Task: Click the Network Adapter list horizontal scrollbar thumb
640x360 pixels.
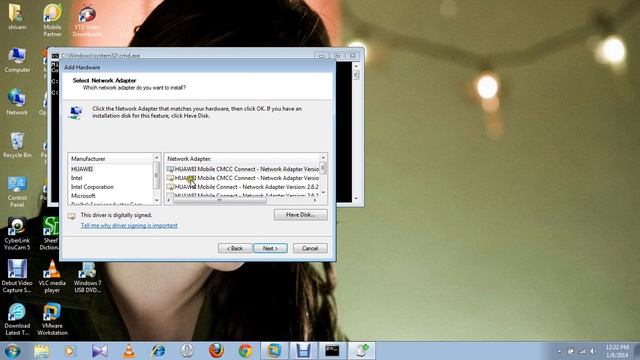Action: [220, 200]
